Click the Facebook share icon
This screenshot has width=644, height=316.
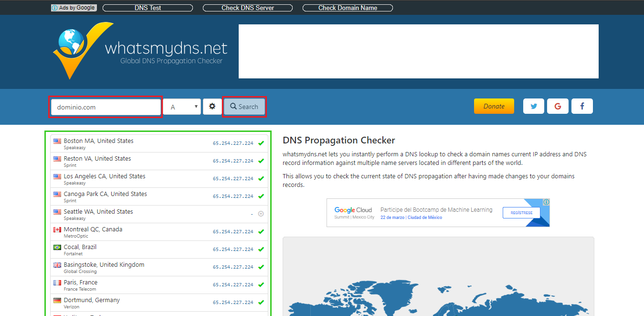pyautogui.click(x=582, y=106)
